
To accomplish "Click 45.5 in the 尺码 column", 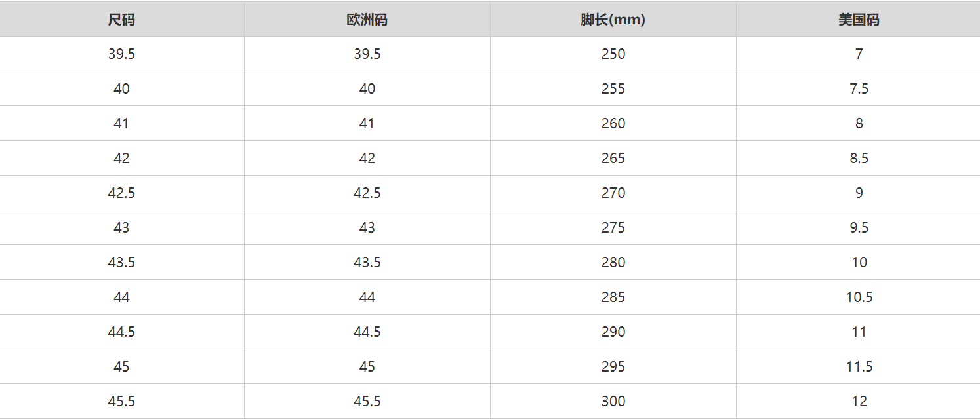I will tap(121, 401).
